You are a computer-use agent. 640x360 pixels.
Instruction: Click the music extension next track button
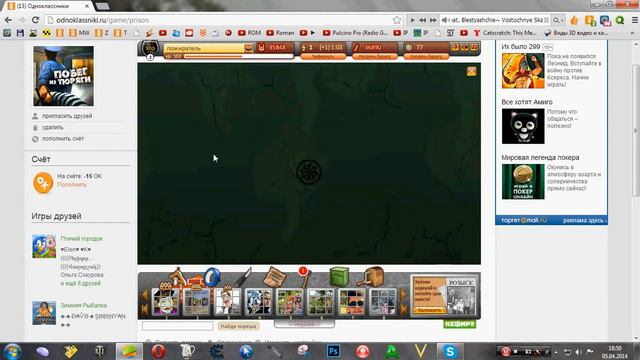[x=433, y=20]
